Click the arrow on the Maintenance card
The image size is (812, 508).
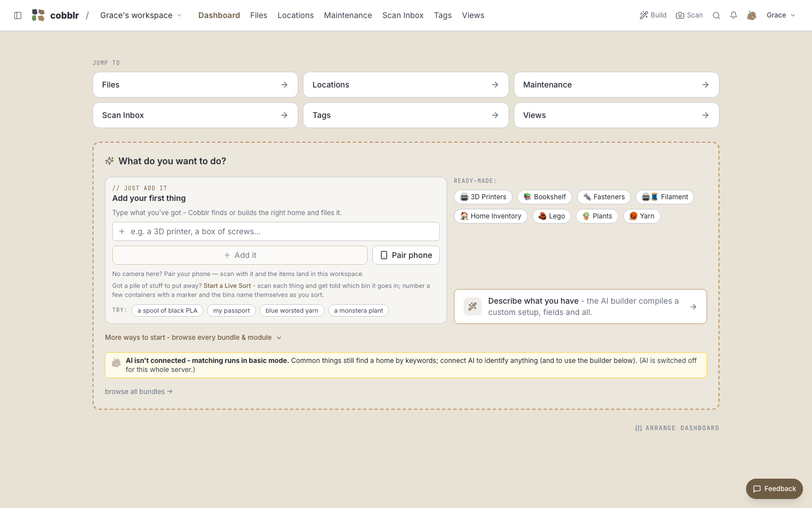[x=705, y=85]
